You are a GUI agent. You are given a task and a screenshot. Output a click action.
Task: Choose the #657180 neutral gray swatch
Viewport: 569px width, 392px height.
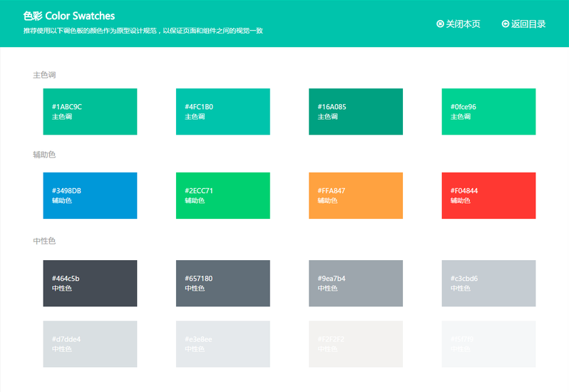[x=222, y=284]
